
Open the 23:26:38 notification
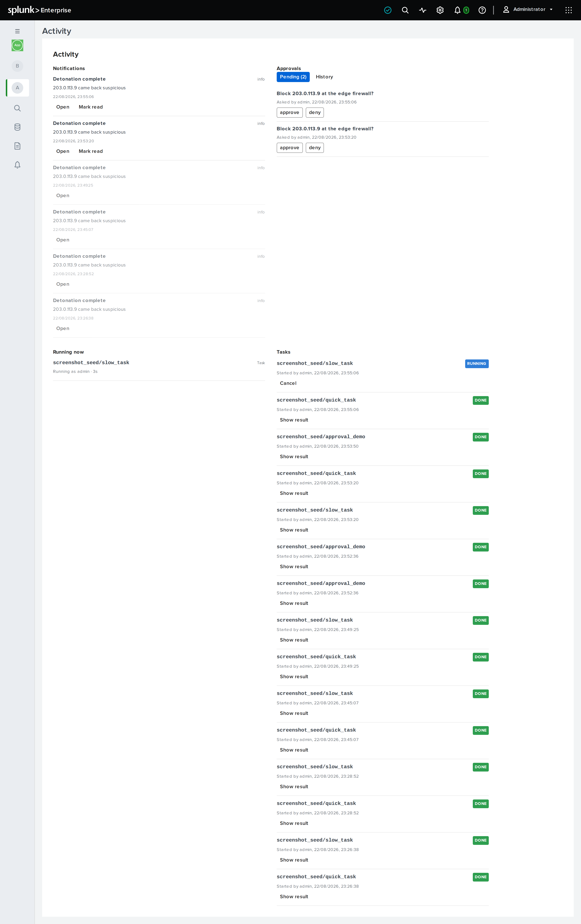63,328
